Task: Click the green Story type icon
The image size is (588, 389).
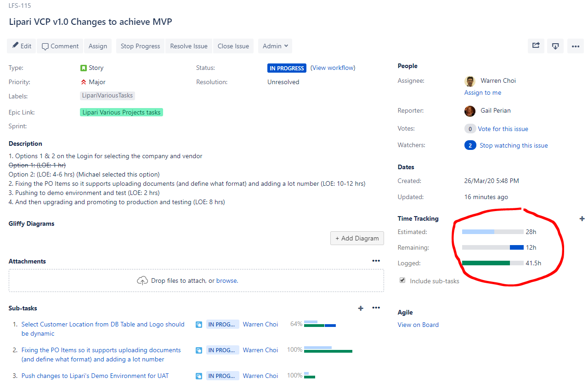Action: coord(84,68)
